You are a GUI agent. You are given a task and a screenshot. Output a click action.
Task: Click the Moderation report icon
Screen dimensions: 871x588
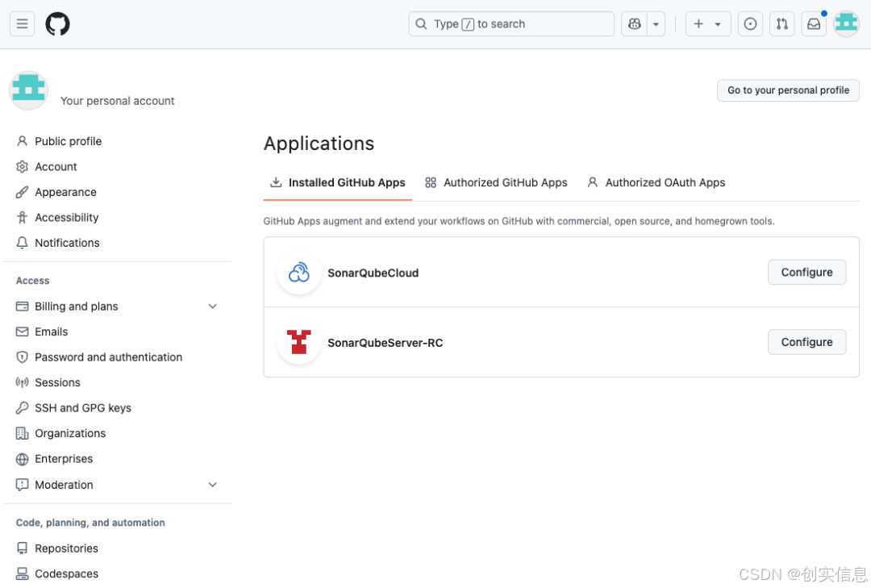click(x=23, y=485)
